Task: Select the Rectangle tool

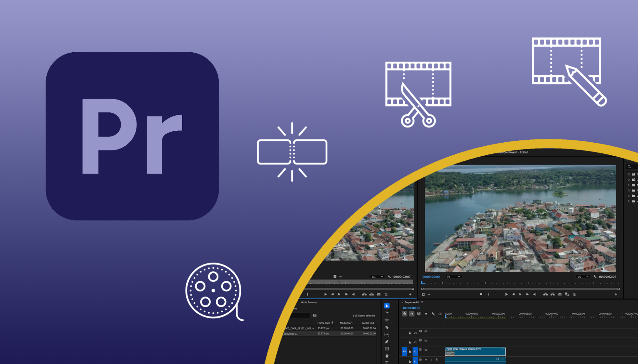Action: tap(387, 349)
